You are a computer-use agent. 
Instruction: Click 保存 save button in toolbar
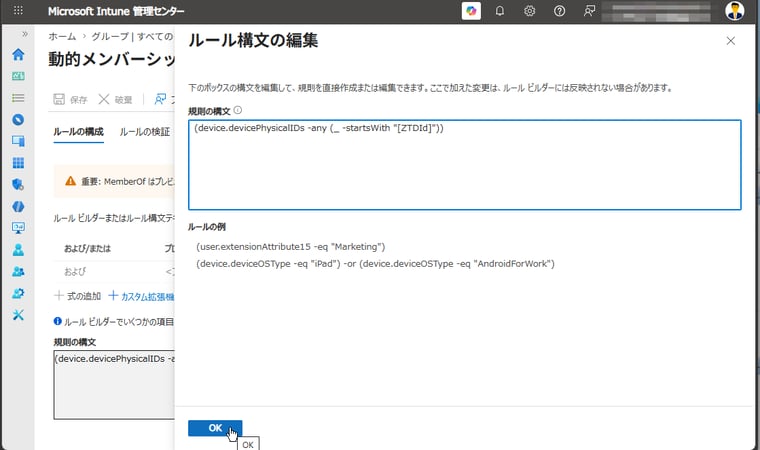point(70,99)
